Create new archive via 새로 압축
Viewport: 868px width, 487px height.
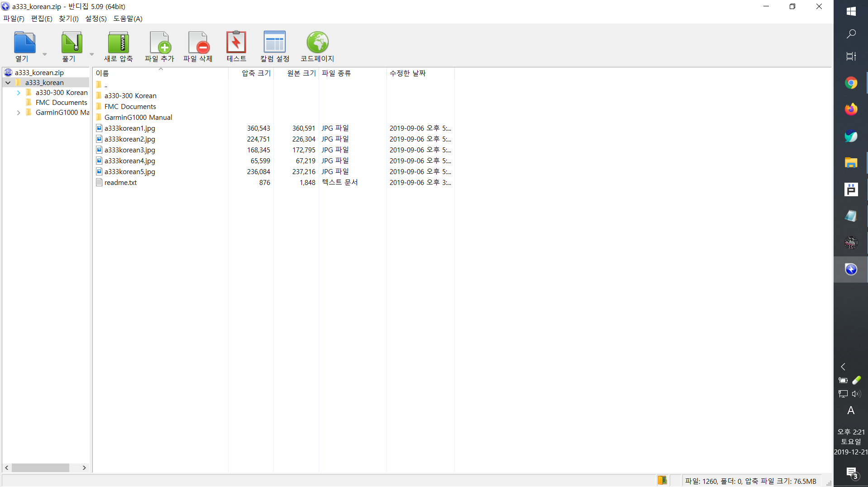coord(118,46)
